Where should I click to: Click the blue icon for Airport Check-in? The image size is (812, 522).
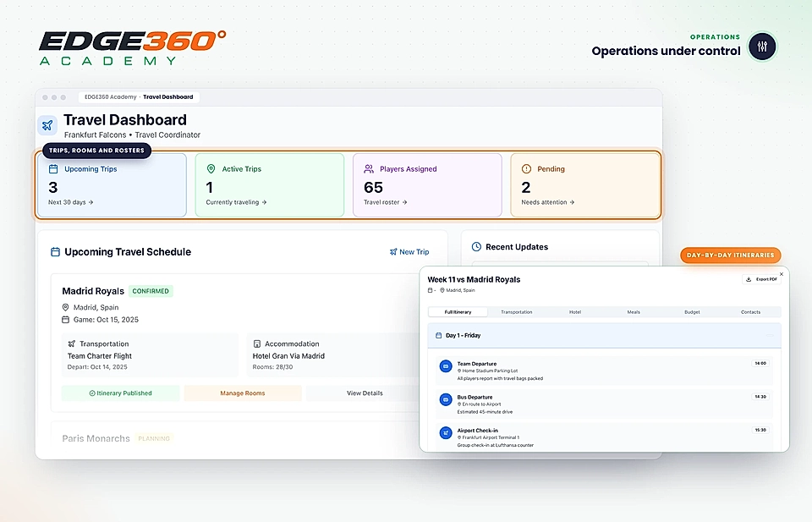pyautogui.click(x=446, y=432)
